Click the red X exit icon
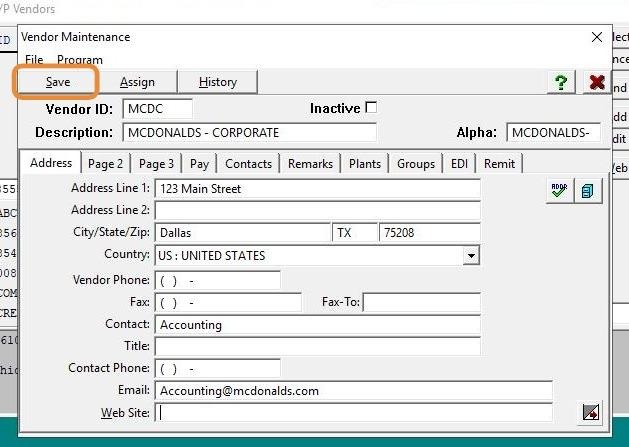The width and height of the screenshot is (629, 447). click(x=597, y=82)
